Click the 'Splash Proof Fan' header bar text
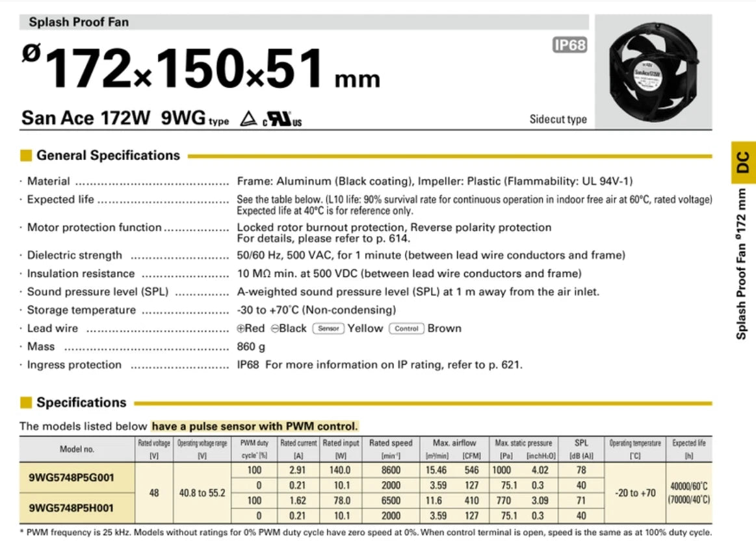 point(79,22)
